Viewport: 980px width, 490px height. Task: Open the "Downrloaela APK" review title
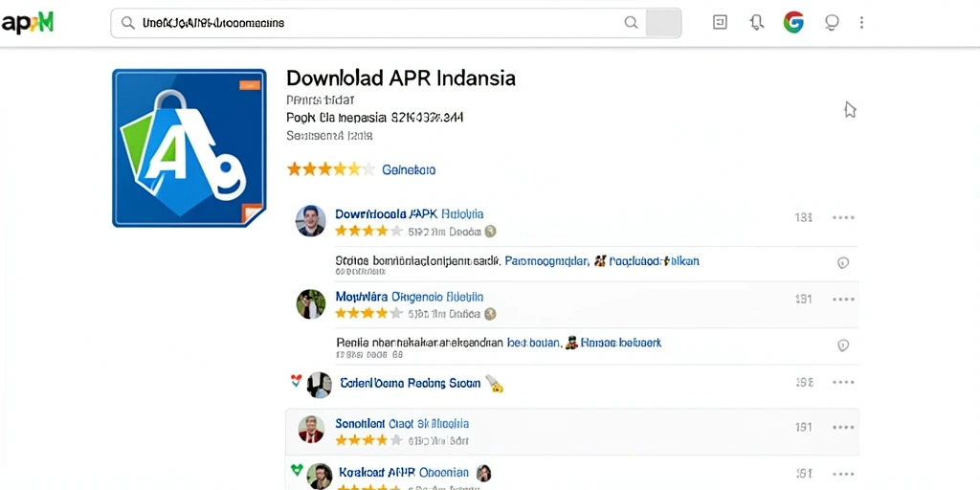tap(410, 214)
